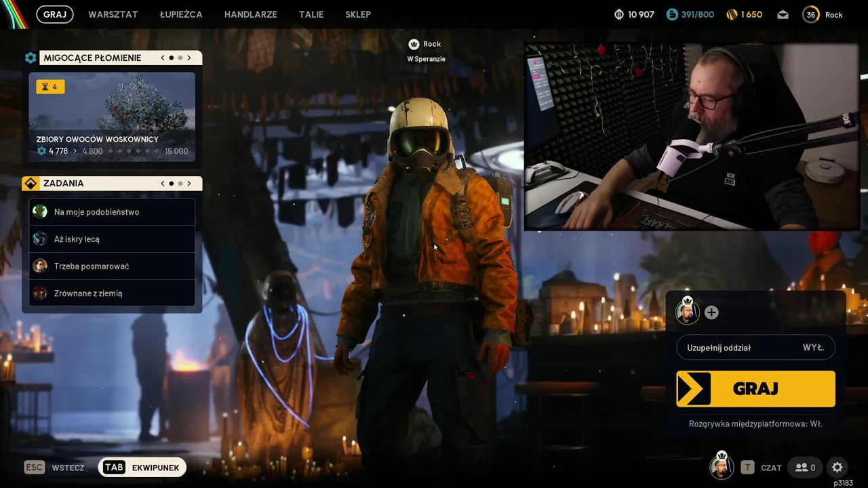
Task: Open Ekwipunek with TAB button
Action: point(142,468)
